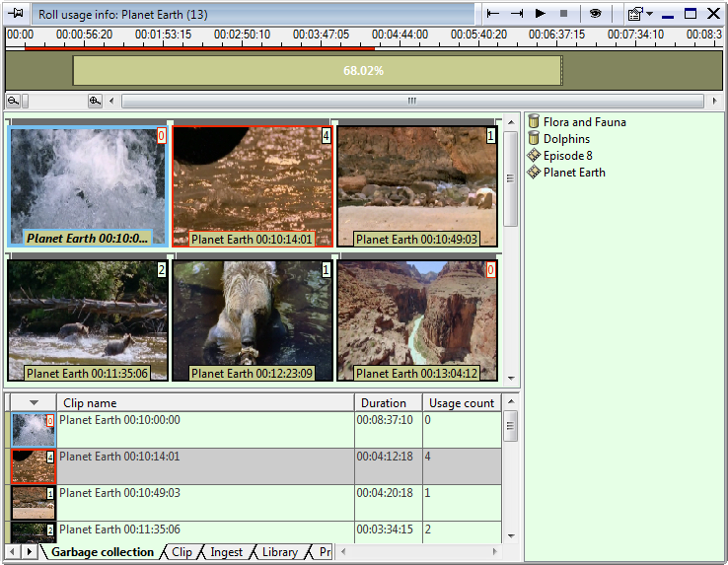Jump to mark-in point button
The width and height of the screenshot is (728, 565).
493,14
